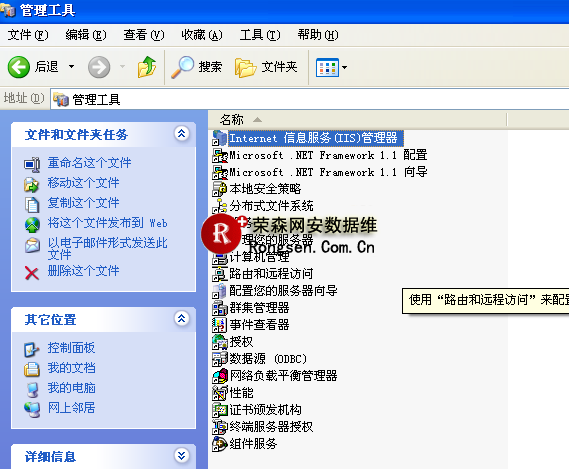
Task: Expand the 详细信息 panel
Action: [181, 455]
